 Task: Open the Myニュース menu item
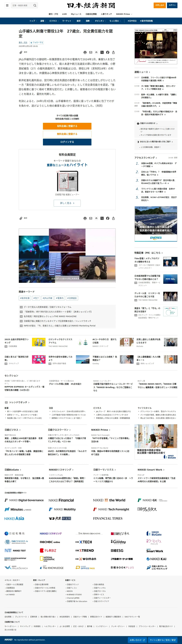pos(76,14)
